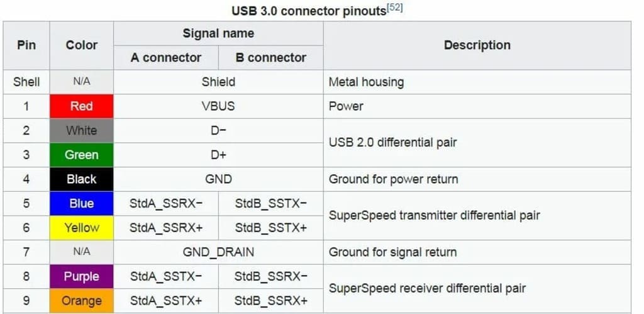Select the Black color swatch
644x314 pixels.
click(x=82, y=179)
